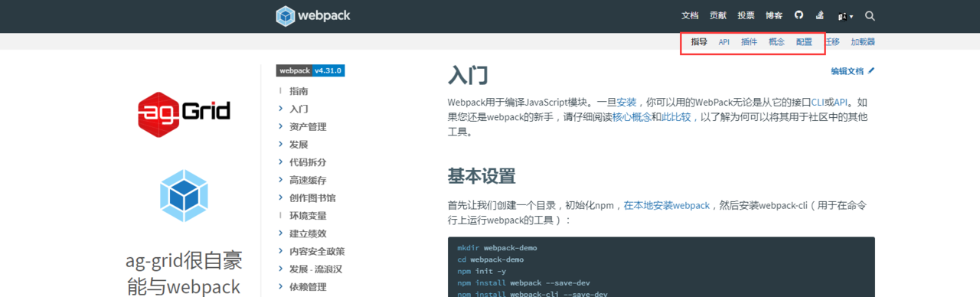Open the 代码拆分 sidebar page link
The height and width of the screenshot is (297, 980).
click(x=308, y=162)
